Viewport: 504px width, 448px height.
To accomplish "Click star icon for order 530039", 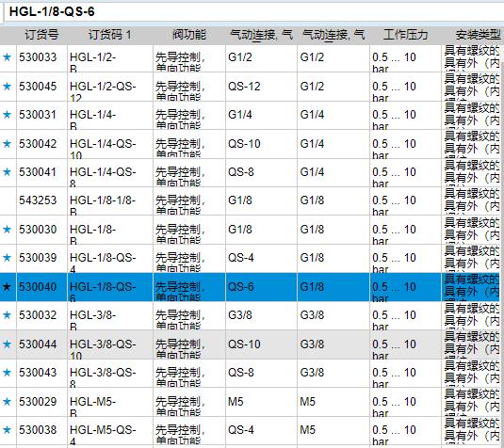I will tap(8, 258).
